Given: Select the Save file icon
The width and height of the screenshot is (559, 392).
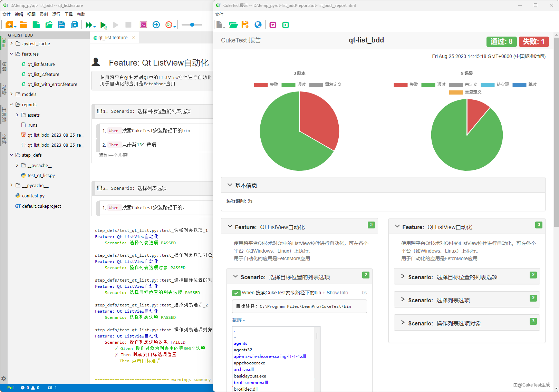Looking at the screenshot, I should 61,24.
